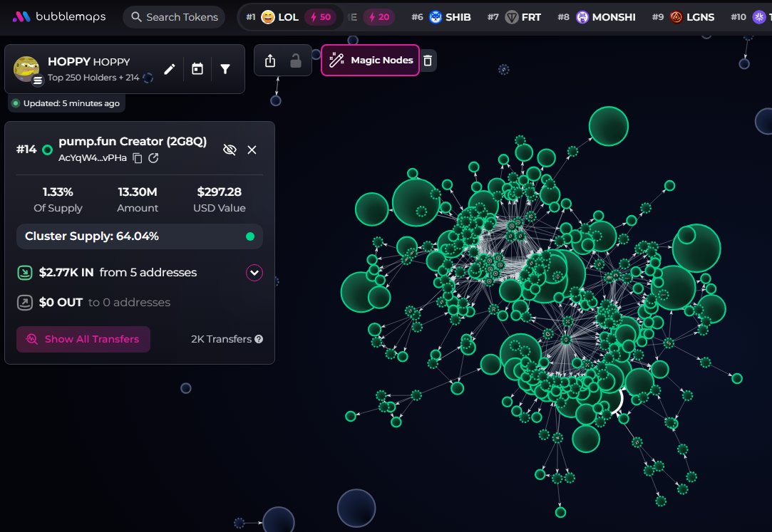Image resolution: width=772 pixels, height=532 pixels.
Task: Click the Show All Transfers button
Action: (83, 340)
